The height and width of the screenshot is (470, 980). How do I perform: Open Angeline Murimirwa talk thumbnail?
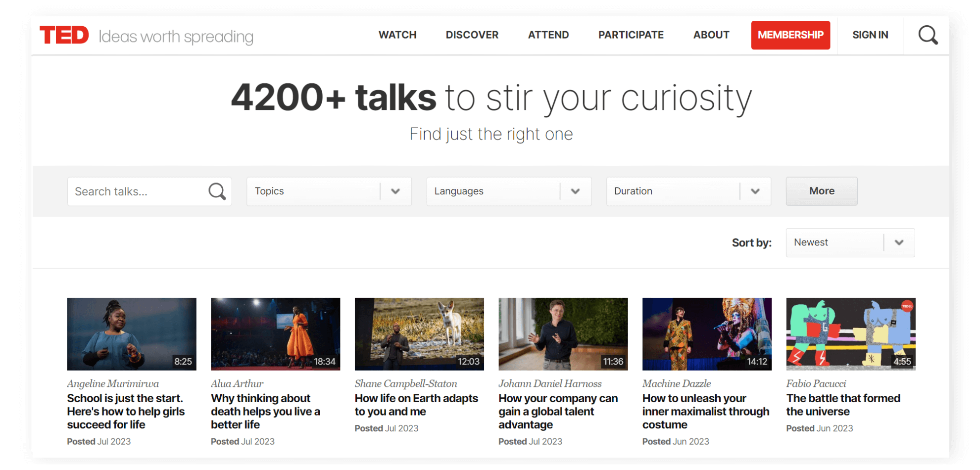pos(132,334)
